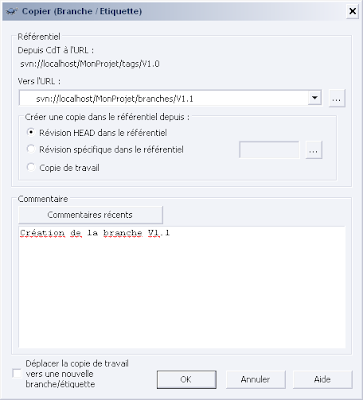Confirm the branch copy with OK
Screen dimensions: 363x400
pos(186,379)
